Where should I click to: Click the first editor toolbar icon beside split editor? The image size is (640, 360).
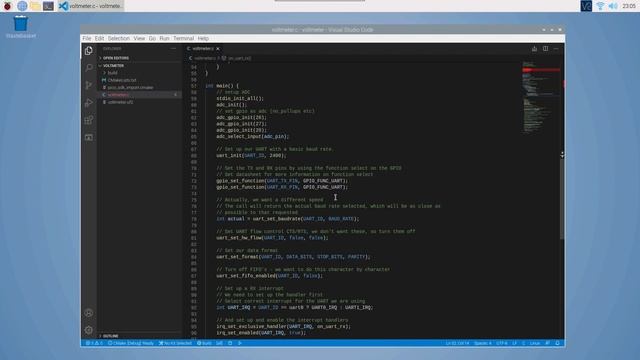534,49
